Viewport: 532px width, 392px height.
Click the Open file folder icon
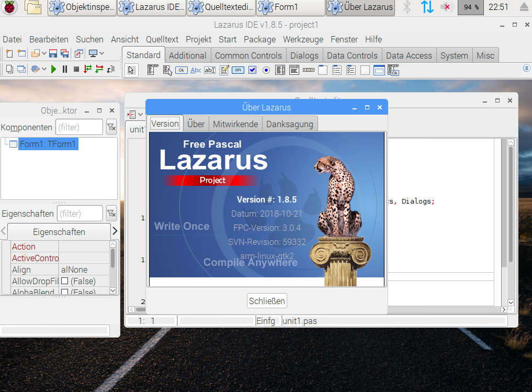pyautogui.click(x=36, y=53)
